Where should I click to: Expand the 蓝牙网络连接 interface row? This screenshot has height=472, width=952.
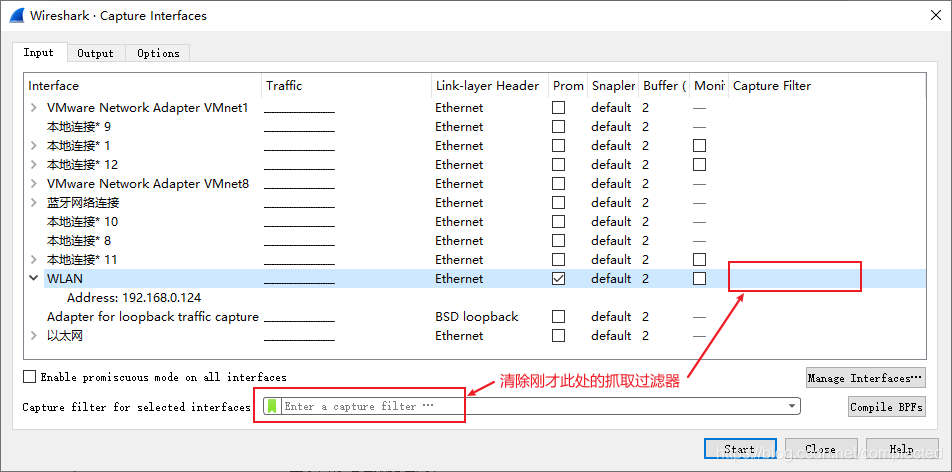tap(34, 202)
